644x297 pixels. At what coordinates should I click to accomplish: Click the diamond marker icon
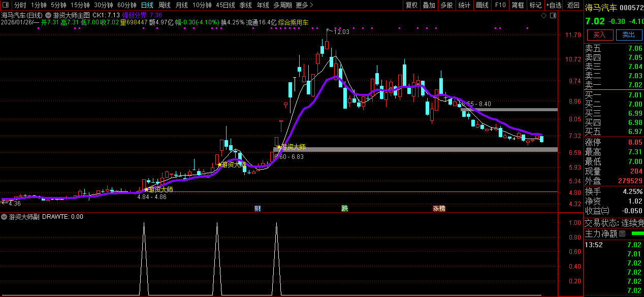pos(543,16)
